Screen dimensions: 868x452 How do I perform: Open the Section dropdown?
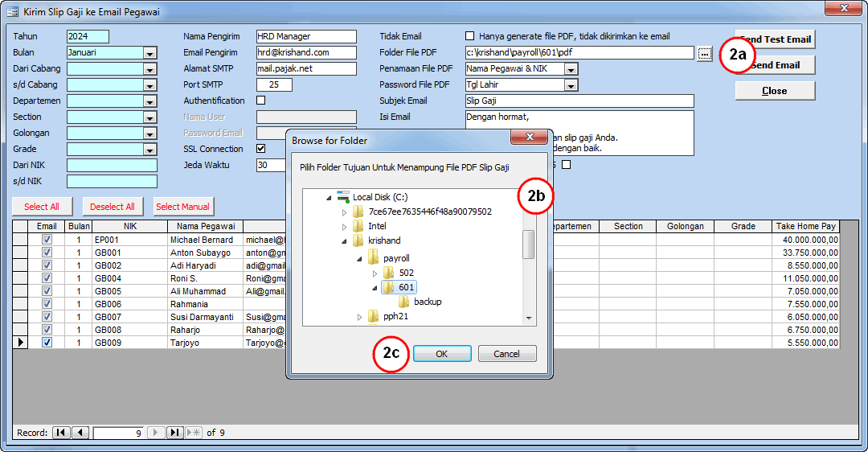pos(150,117)
